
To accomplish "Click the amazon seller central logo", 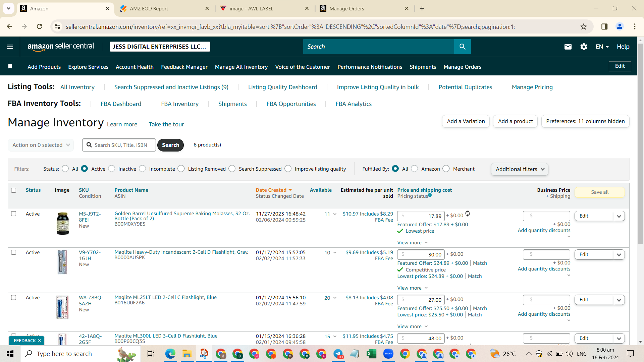I will (61, 47).
